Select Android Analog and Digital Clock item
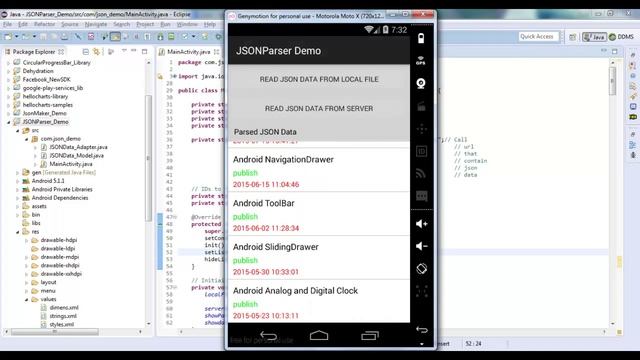 click(319, 302)
